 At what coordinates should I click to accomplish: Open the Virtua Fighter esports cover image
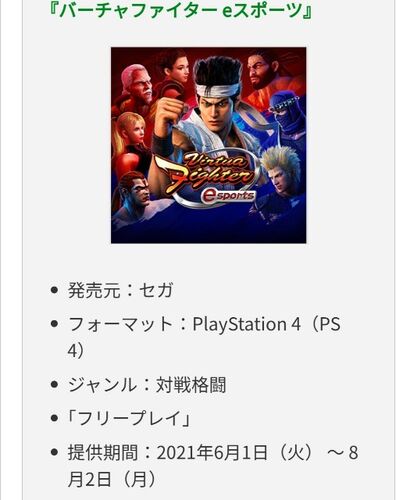(209, 145)
